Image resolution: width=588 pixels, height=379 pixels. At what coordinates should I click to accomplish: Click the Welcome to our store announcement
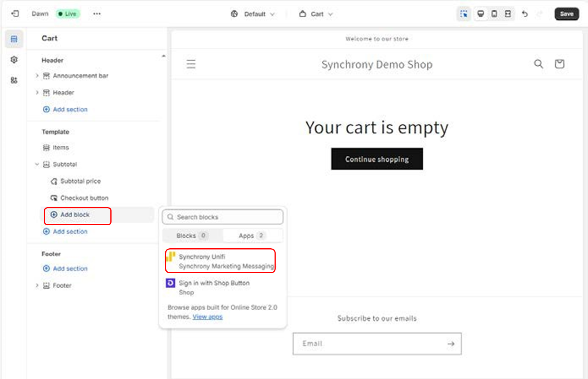click(377, 39)
